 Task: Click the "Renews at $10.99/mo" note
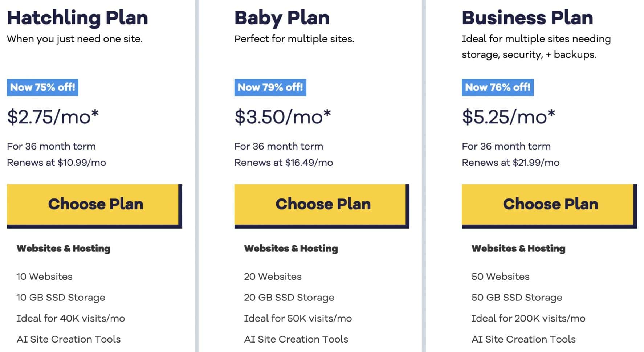pyautogui.click(x=56, y=163)
